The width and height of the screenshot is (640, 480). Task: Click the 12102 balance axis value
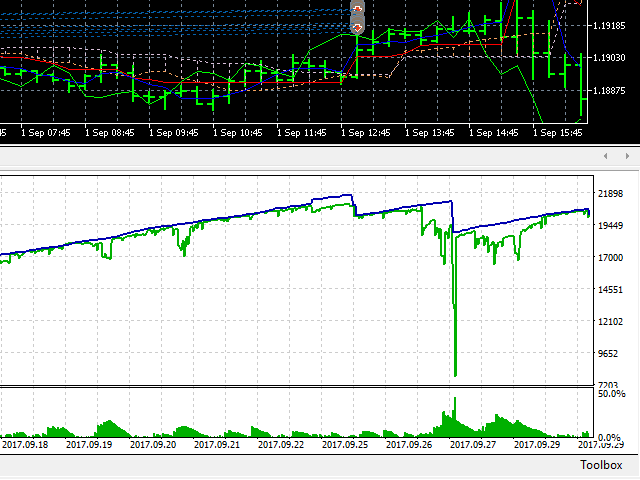(611, 322)
